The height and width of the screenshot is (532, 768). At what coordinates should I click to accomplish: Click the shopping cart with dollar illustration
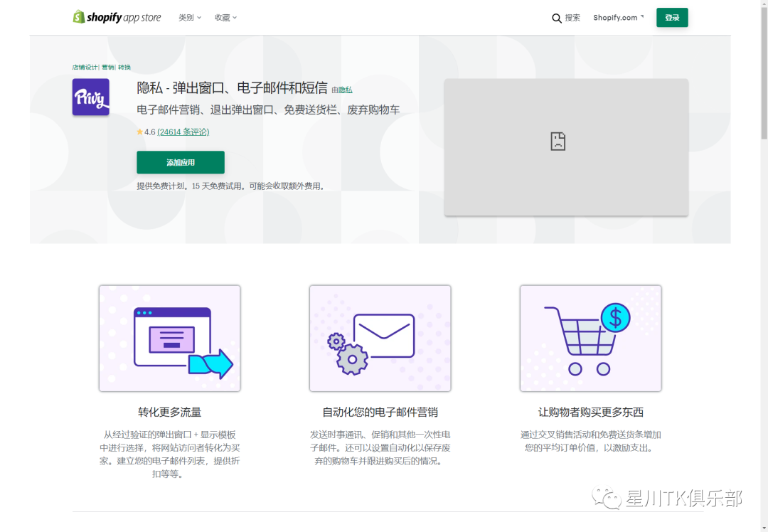(590, 338)
